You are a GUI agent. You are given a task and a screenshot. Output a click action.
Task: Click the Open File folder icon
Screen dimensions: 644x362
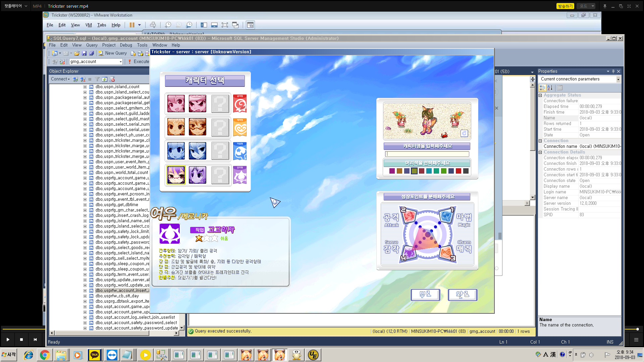coord(77,53)
